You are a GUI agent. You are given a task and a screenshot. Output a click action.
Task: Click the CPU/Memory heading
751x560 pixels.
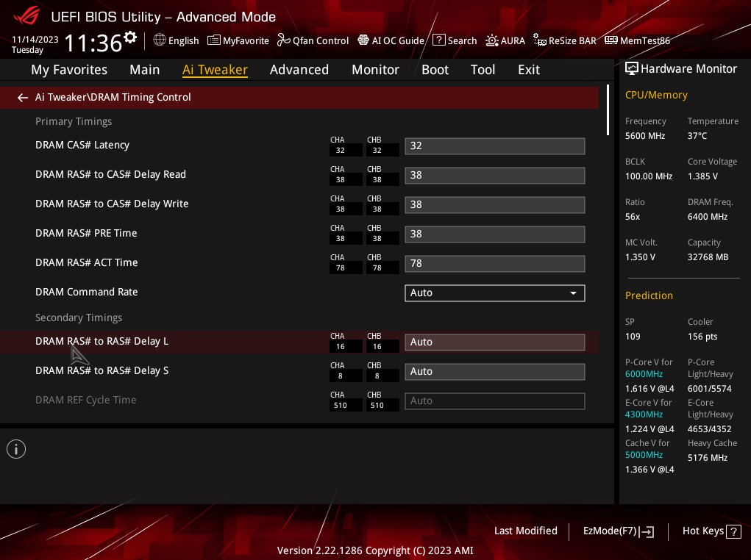(x=656, y=96)
